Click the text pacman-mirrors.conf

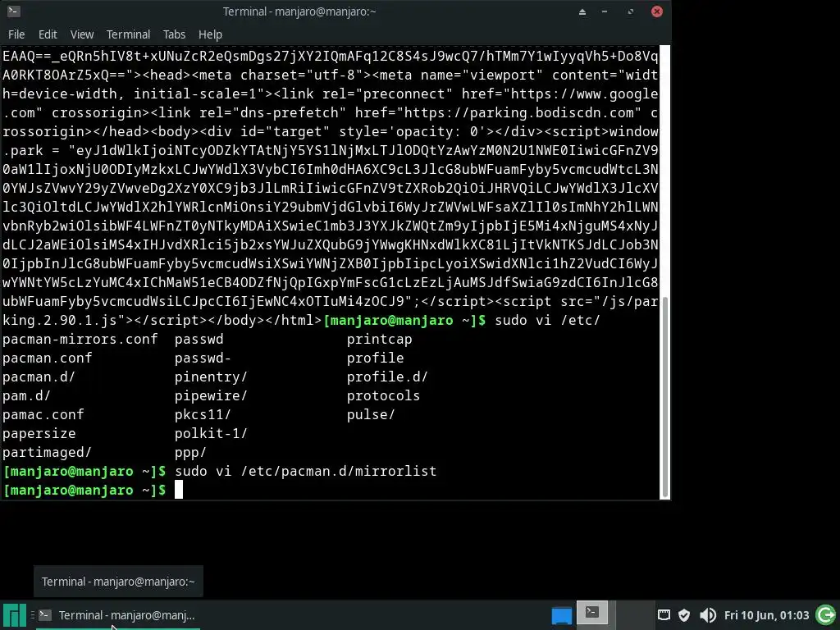(80, 339)
